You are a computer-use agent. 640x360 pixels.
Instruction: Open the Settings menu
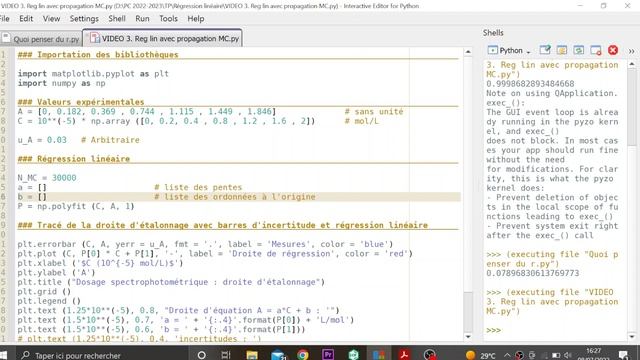[84, 19]
